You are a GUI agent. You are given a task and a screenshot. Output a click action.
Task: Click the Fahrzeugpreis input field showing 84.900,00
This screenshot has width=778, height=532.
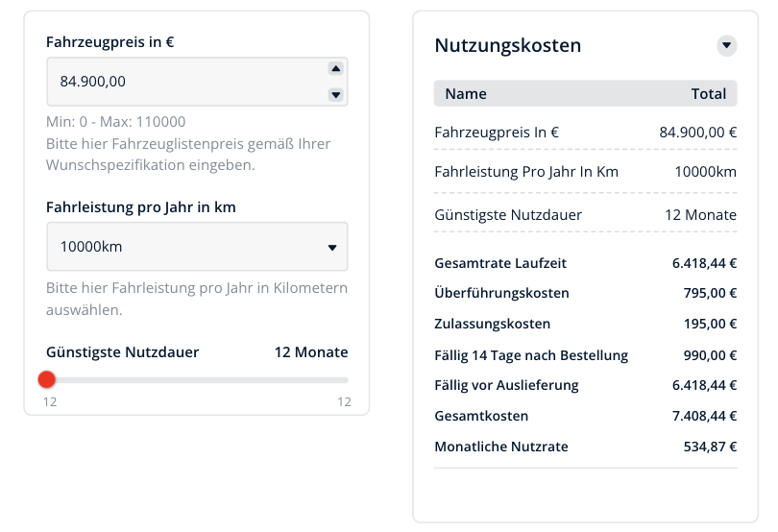click(182, 82)
